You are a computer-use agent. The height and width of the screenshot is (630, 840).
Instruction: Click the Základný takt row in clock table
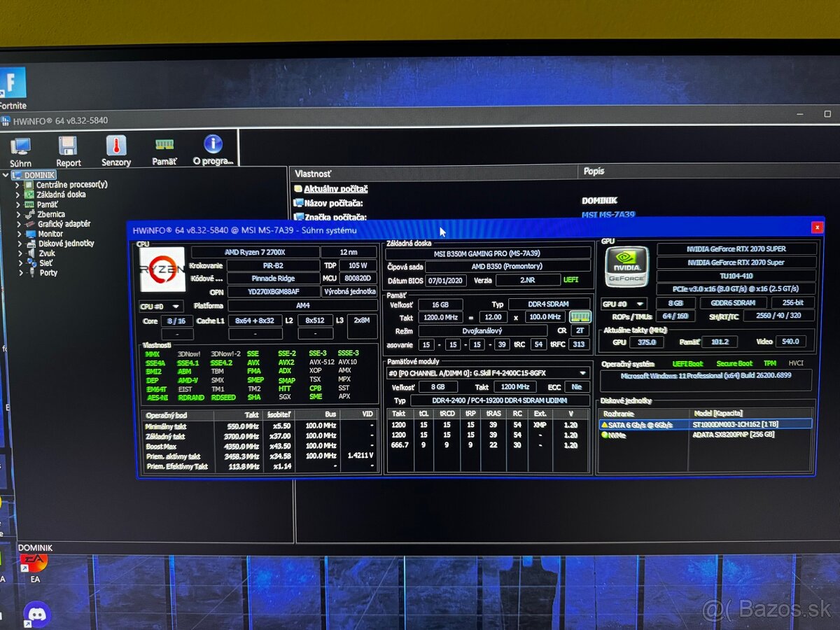click(x=260, y=436)
